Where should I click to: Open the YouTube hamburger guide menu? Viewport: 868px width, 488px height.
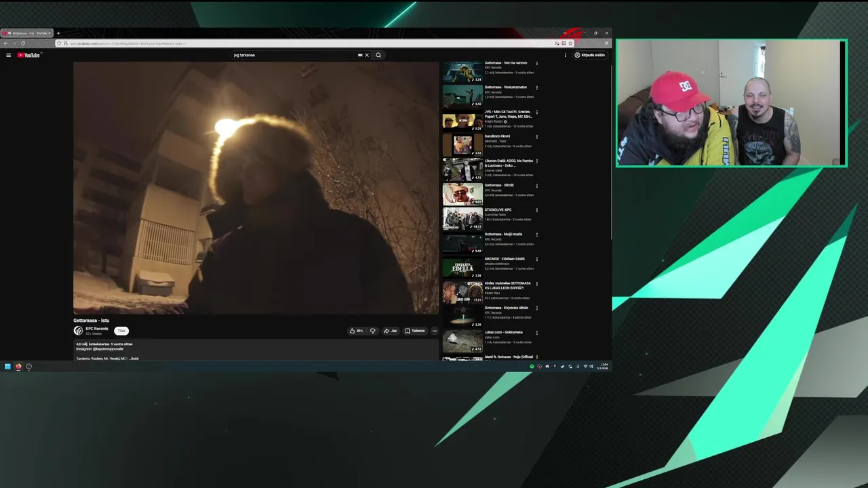pyautogui.click(x=8, y=55)
